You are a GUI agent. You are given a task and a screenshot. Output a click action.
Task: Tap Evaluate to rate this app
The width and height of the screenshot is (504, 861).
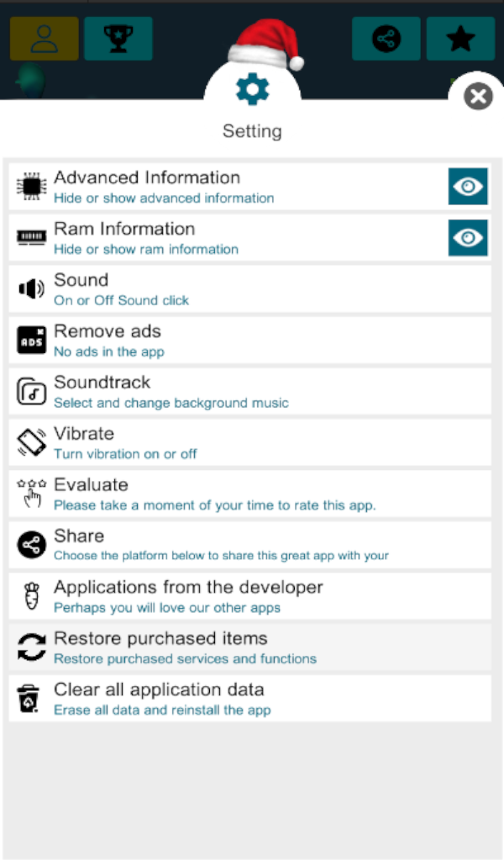click(x=249, y=494)
